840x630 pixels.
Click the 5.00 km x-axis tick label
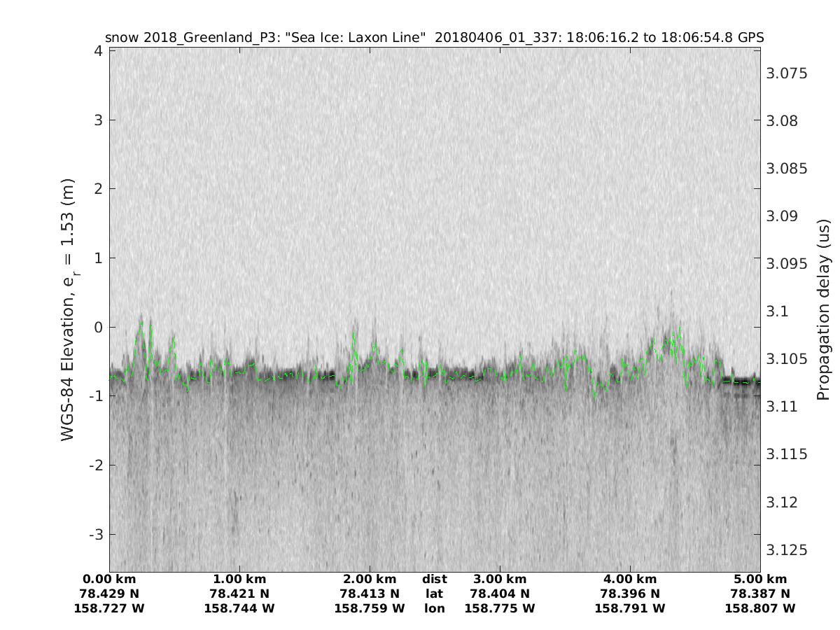point(760,580)
